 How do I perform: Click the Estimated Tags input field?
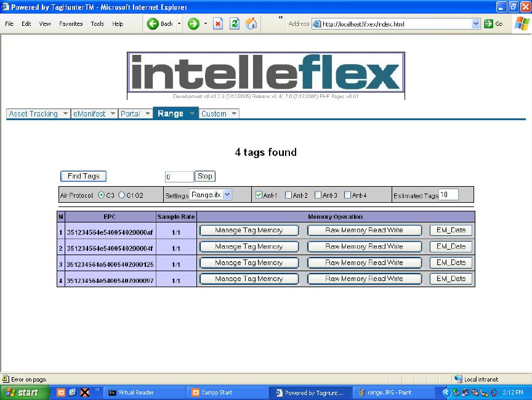tap(448, 195)
